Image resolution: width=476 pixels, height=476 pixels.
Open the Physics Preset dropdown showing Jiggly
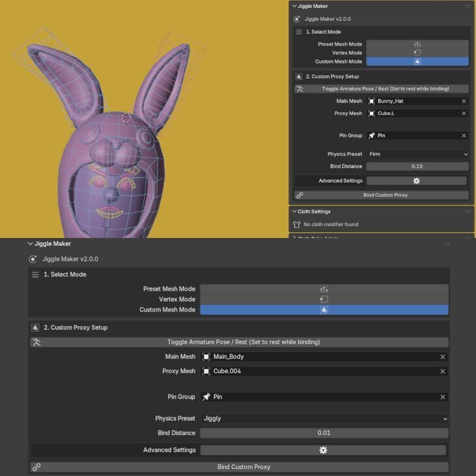tap(323, 419)
